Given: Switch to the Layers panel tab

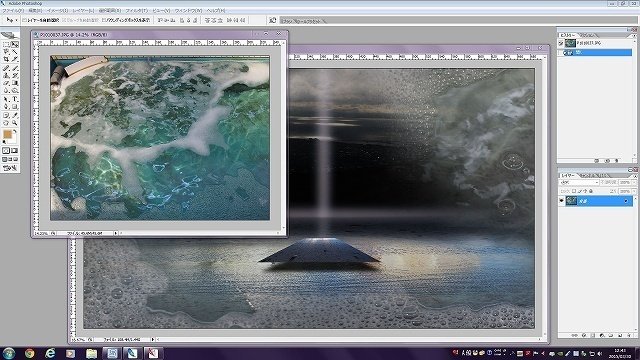Looking at the screenshot, I should (567, 175).
